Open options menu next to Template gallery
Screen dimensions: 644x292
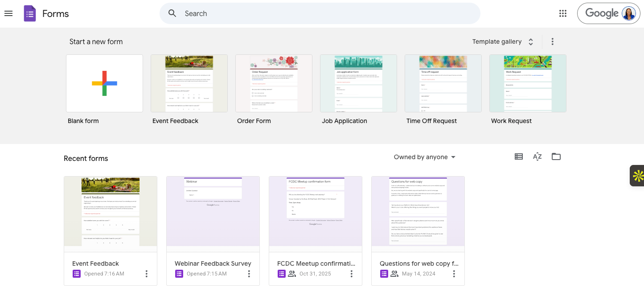(x=552, y=41)
